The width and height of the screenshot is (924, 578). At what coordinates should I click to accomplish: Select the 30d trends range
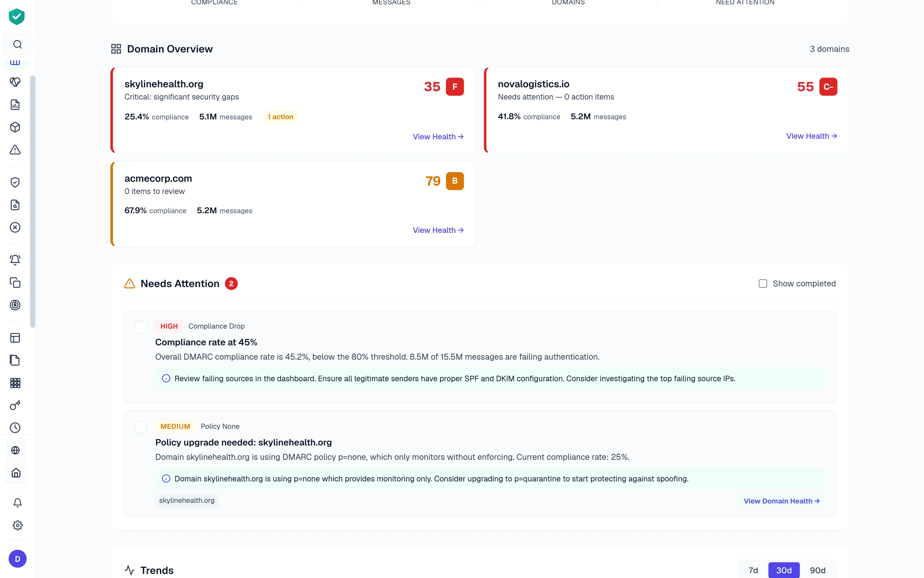point(784,570)
